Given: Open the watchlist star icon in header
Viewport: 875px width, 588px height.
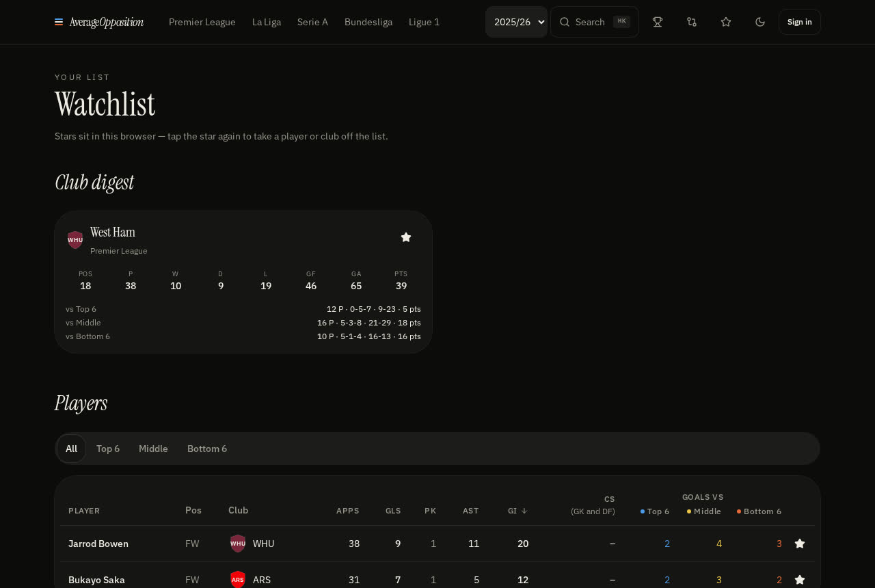Looking at the screenshot, I should (726, 22).
